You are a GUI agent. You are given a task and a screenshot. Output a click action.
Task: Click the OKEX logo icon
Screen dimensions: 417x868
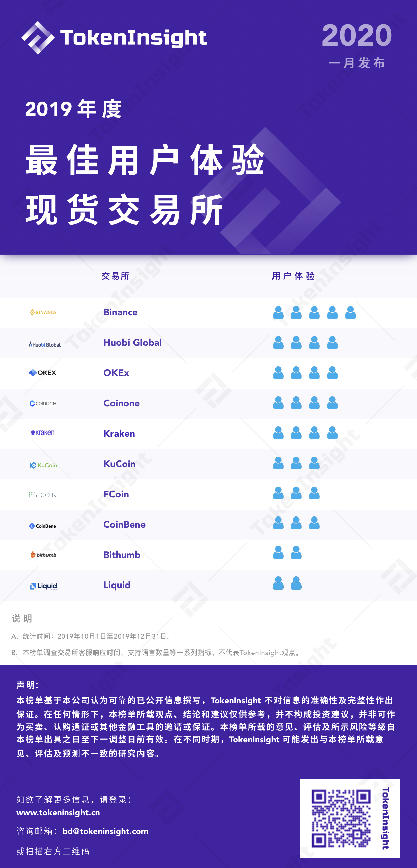click(x=42, y=373)
